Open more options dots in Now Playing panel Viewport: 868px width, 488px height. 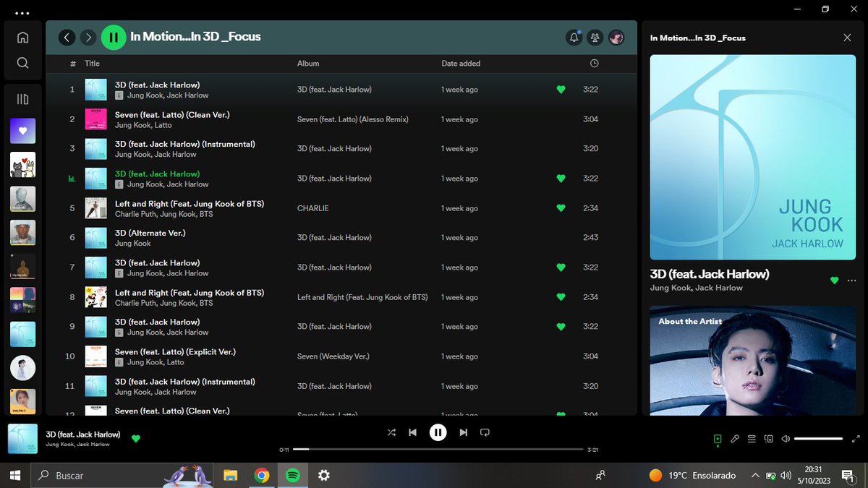851,281
